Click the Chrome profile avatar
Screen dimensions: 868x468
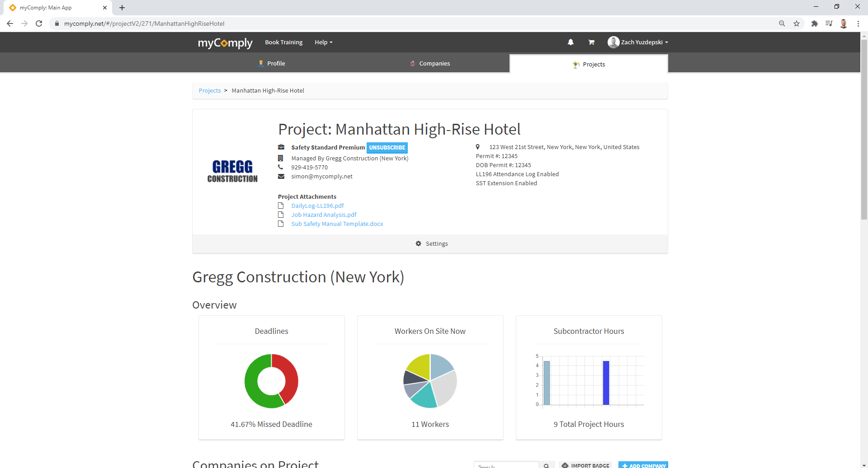(x=844, y=23)
